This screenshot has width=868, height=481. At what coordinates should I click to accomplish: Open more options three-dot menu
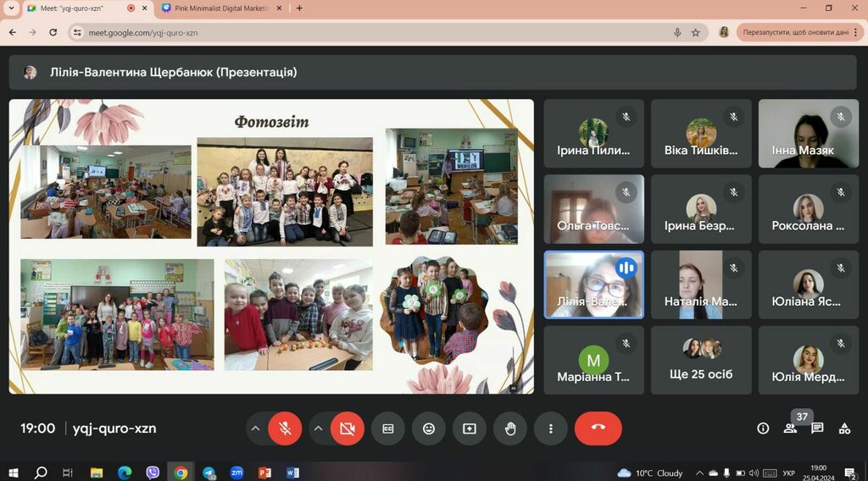[550, 428]
